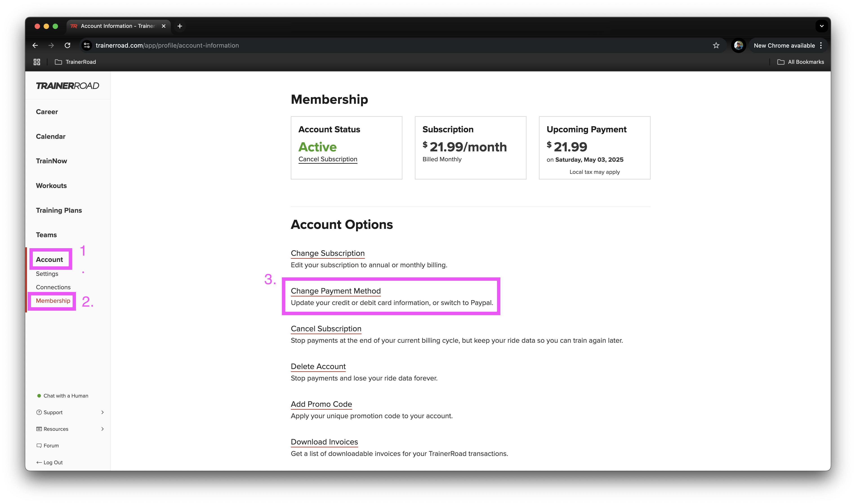The width and height of the screenshot is (856, 504).
Task: Reload the page with refresh icon
Action: coord(67,46)
